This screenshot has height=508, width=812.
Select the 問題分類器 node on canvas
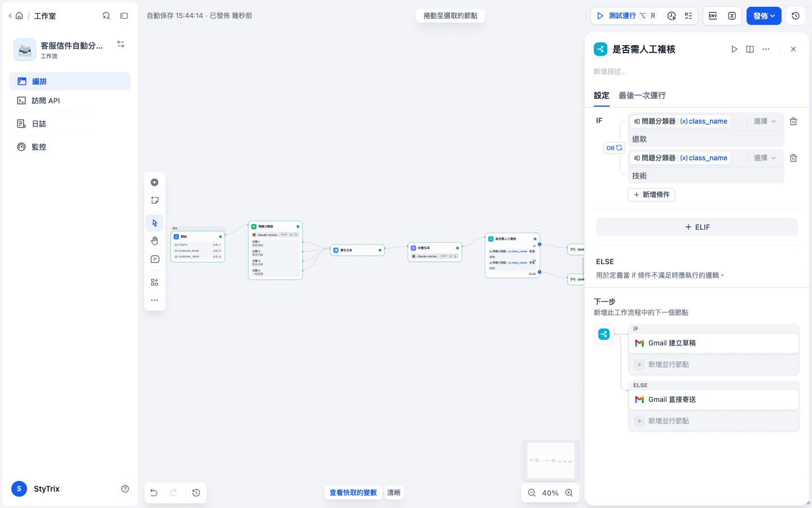pyautogui.click(x=275, y=250)
